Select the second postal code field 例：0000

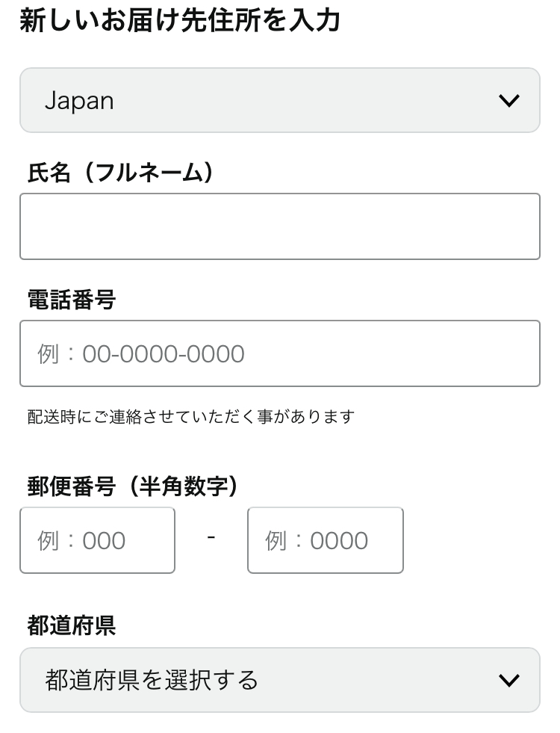click(325, 540)
